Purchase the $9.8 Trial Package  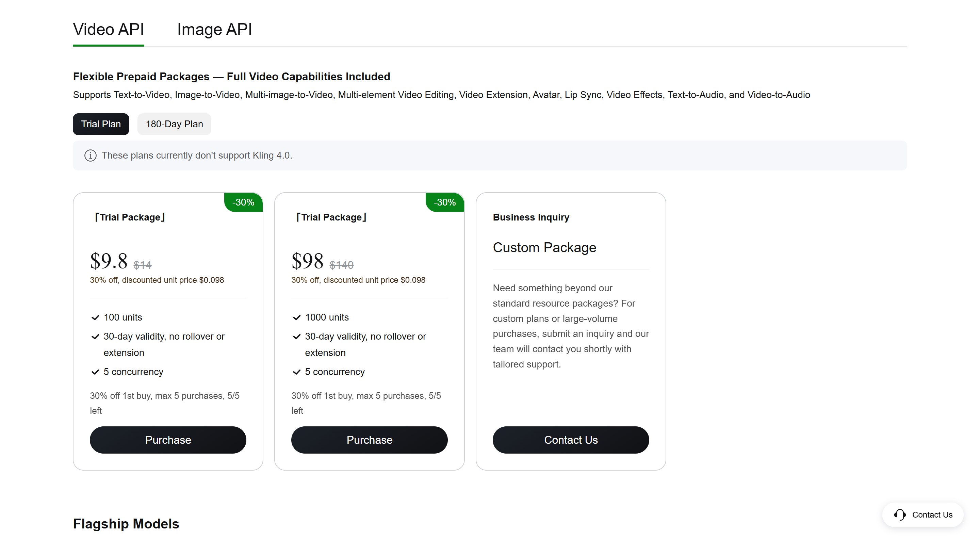[168, 440]
